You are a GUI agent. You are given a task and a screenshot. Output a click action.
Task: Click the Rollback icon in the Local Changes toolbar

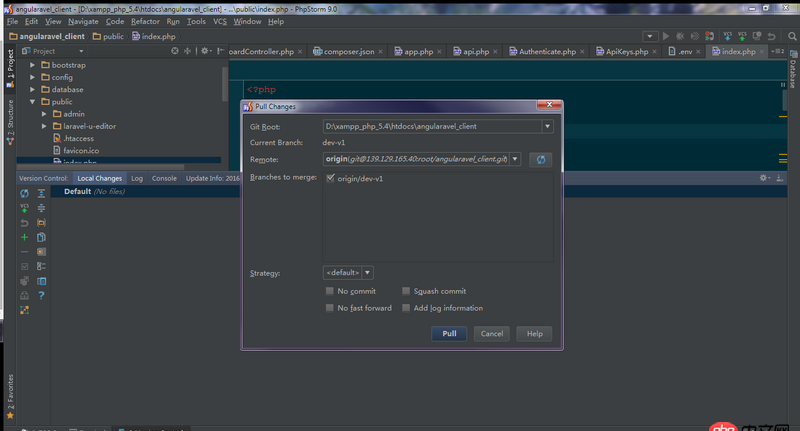pos(24,223)
